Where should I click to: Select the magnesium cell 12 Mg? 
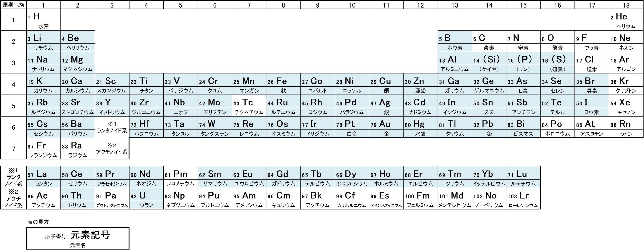(x=78, y=63)
